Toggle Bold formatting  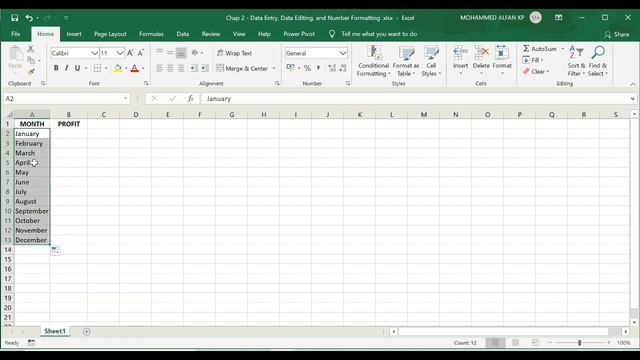click(x=56, y=68)
